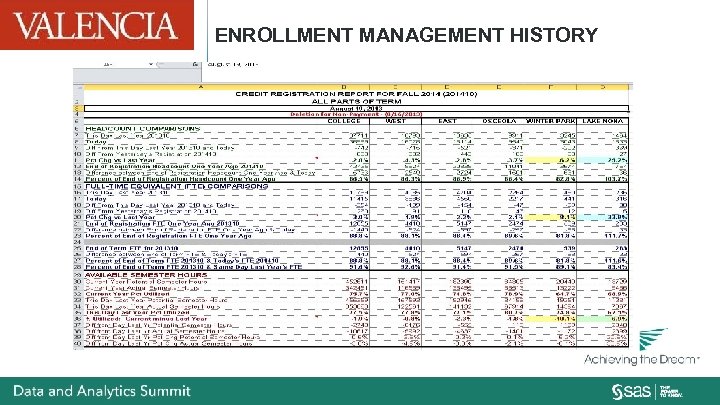720x405 pixels.
Task: Click cyan Lake Nora cell in headcount Pct Chg row
Action: [602, 160]
